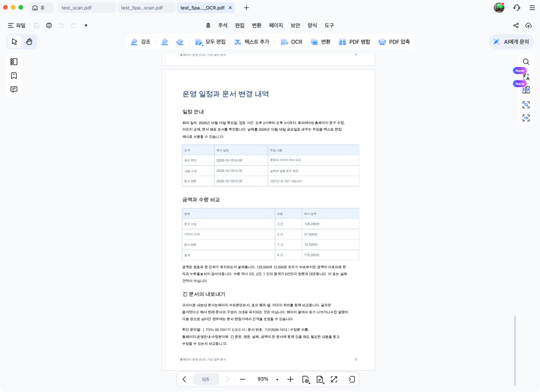Go to the previous page arrow

[x=184, y=379]
